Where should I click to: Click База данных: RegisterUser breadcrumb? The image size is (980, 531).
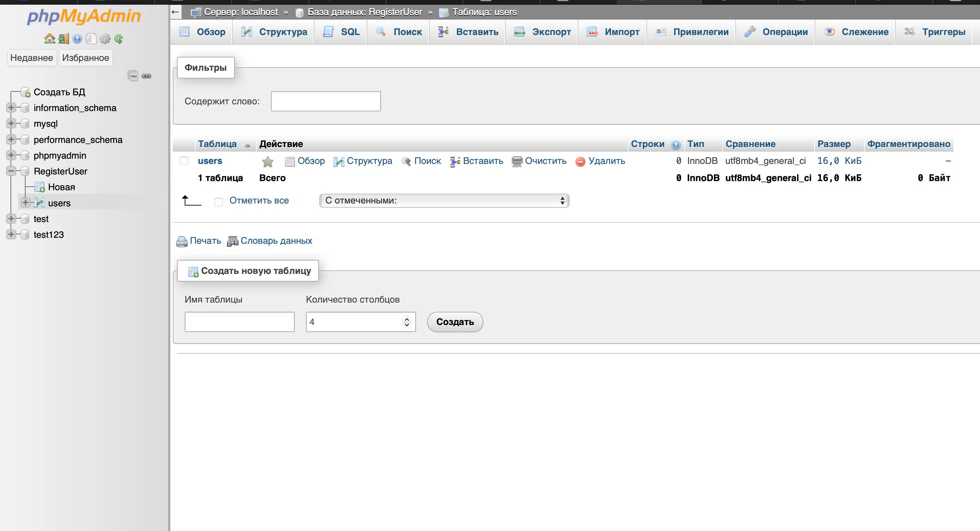coord(365,12)
